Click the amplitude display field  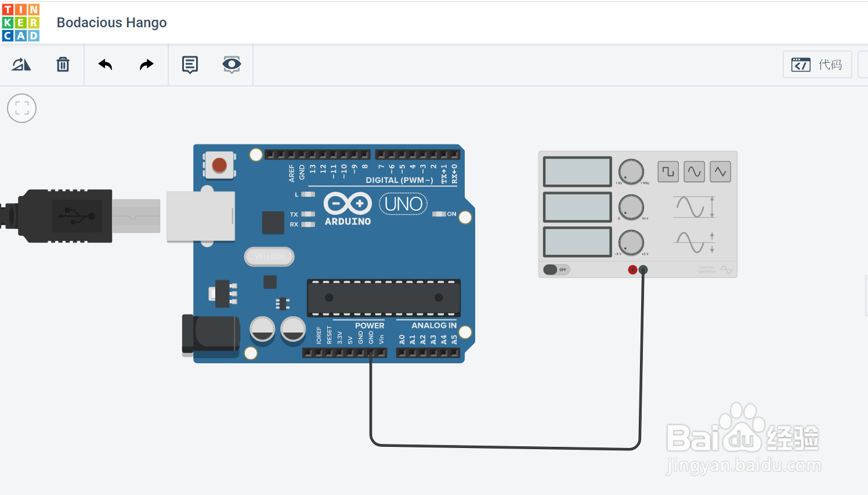(577, 207)
